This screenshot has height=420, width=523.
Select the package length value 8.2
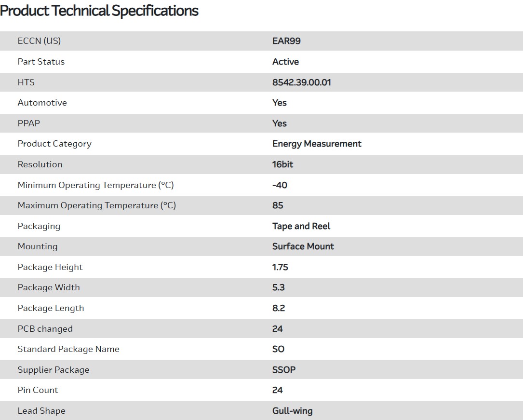[279, 308]
